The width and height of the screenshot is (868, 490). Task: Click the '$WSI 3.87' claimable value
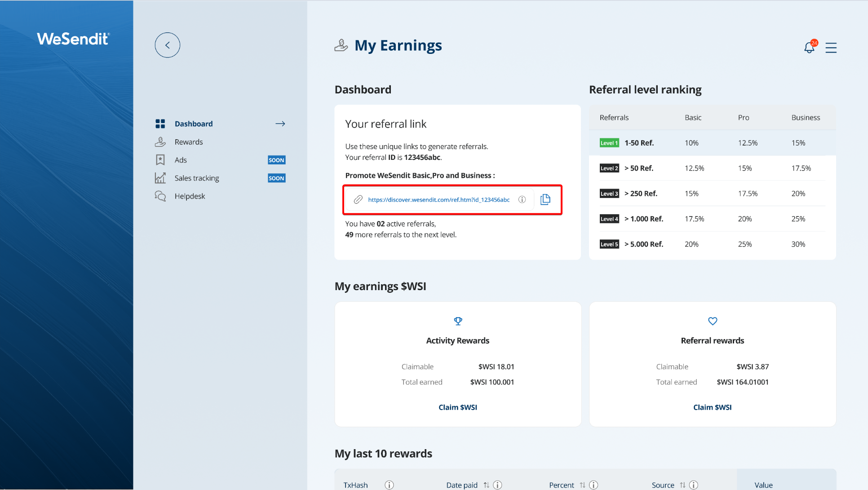pyautogui.click(x=753, y=367)
